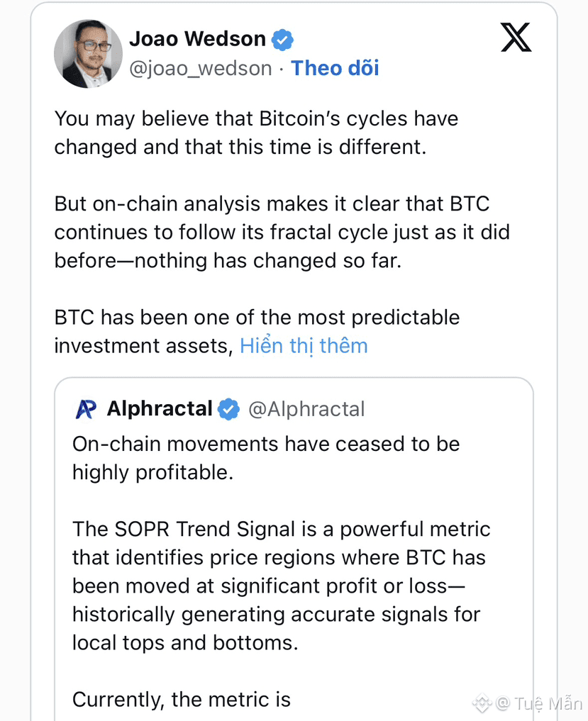This screenshot has width=588, height=721.
Task: Click the X logo icon
Action: (x=516, y=37)
